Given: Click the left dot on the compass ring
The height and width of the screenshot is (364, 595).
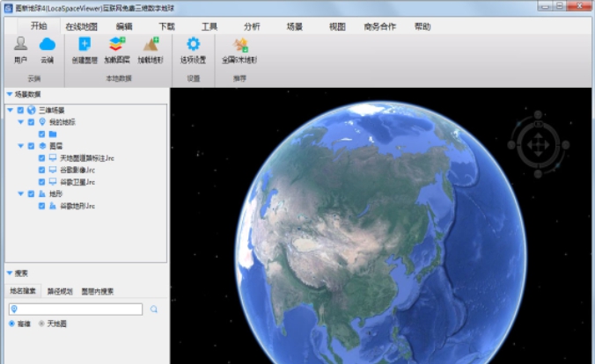Looking at the screenshot, I should click(511, 145).
